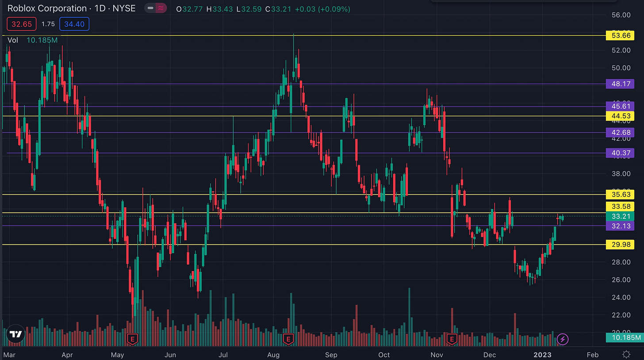Click the pink approximate-sign data icon

pyautogui.click(x=160, y=8)
